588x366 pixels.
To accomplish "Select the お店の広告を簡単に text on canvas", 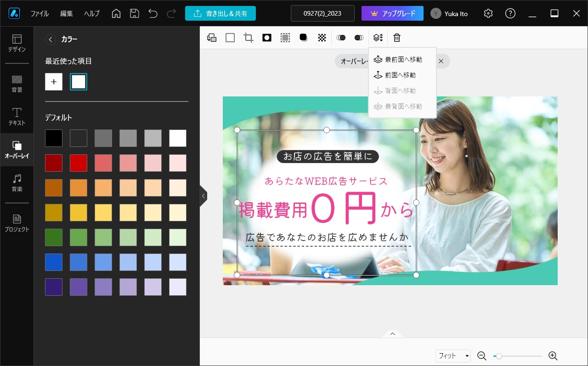I will pos(328,157).
